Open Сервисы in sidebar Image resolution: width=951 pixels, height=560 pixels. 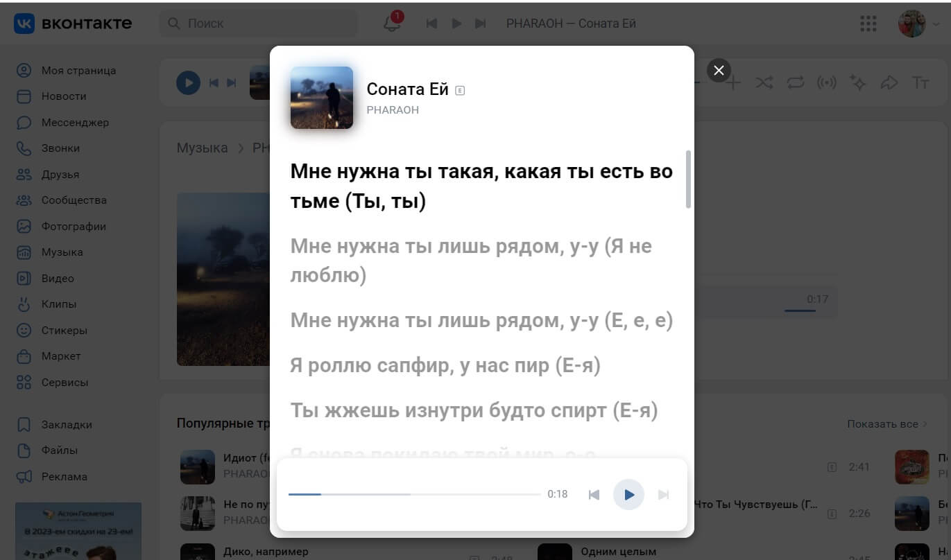53,383
